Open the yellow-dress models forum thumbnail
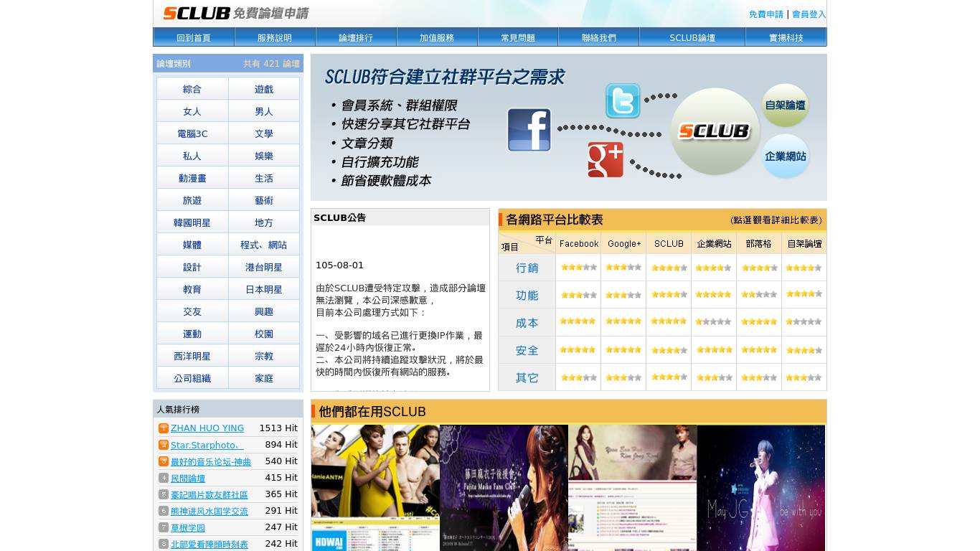The height and width of the screenshot is (551, 980). (x=375, y=488)
